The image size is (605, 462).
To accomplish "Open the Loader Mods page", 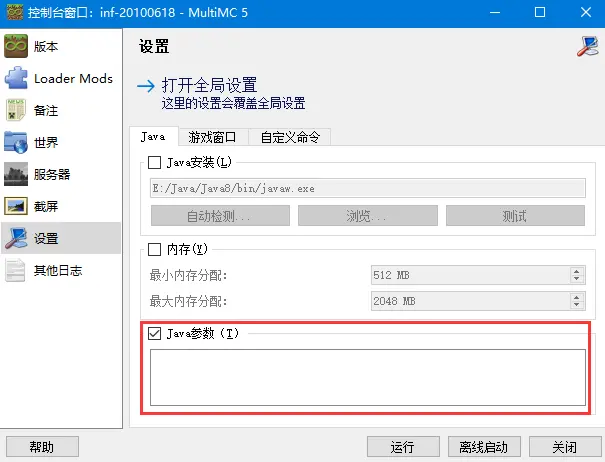I will [x=61, y=78].
